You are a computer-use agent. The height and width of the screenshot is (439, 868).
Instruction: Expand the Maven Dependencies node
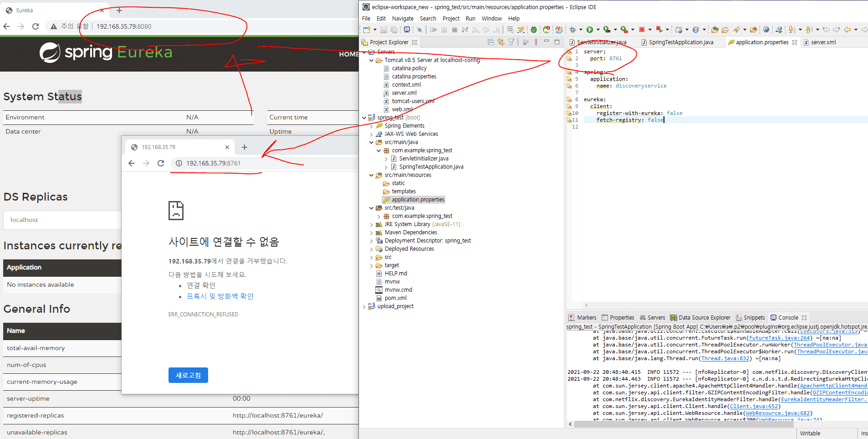372,232
